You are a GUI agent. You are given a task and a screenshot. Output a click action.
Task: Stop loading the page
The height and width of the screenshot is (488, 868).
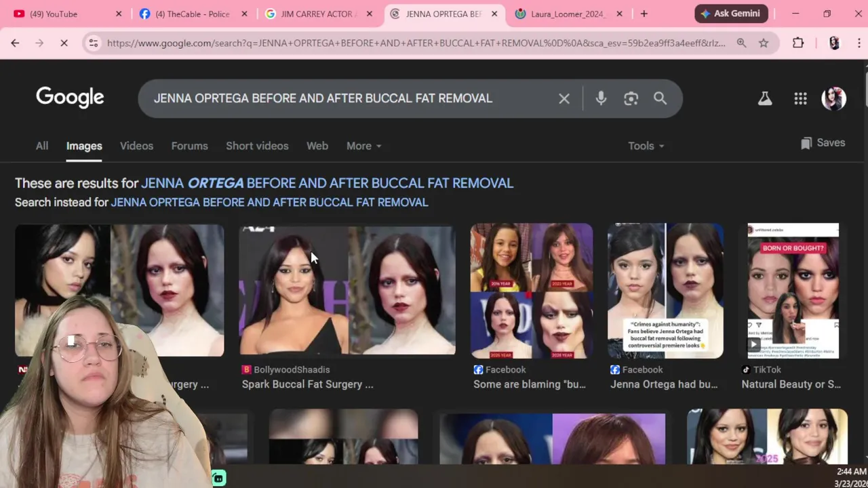[x=64, y=43]
